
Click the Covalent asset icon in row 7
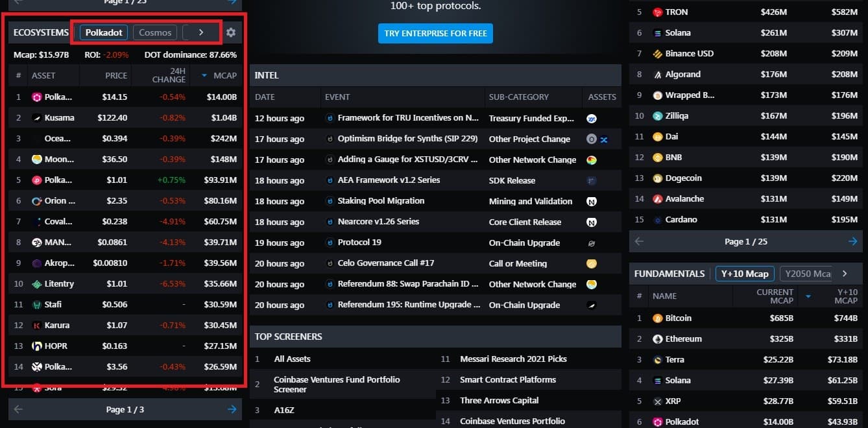[x=37, y=222]
